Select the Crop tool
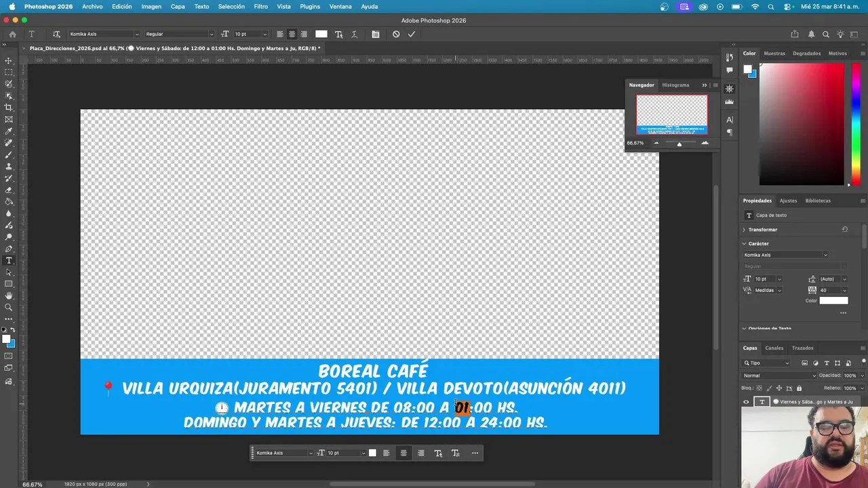Image resolution: width=868 pixels, height=488 pixels. [x=9, y=107]
